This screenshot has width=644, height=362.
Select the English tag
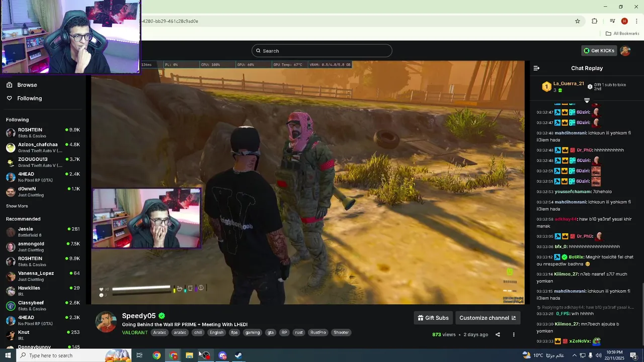216,332
